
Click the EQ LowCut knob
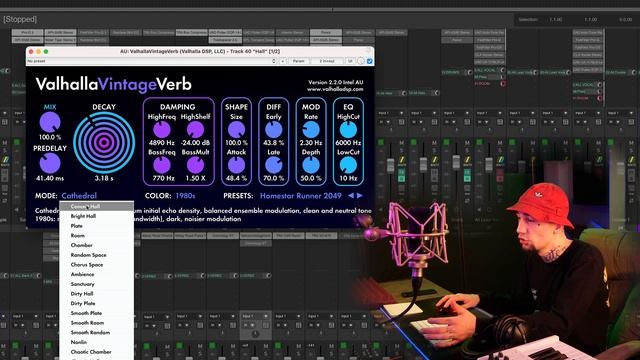point(348,165)
